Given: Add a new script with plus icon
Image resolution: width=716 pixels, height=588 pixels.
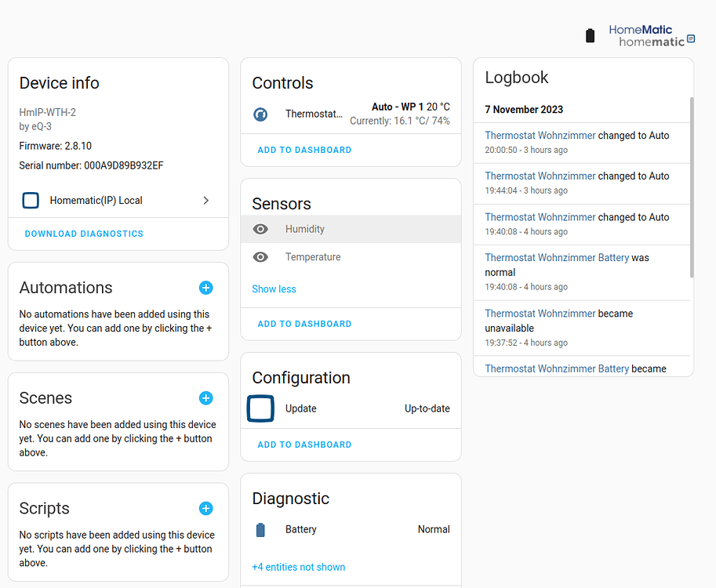Looking at the screenshot, I should pyautogui.click(x=205, y=509).
